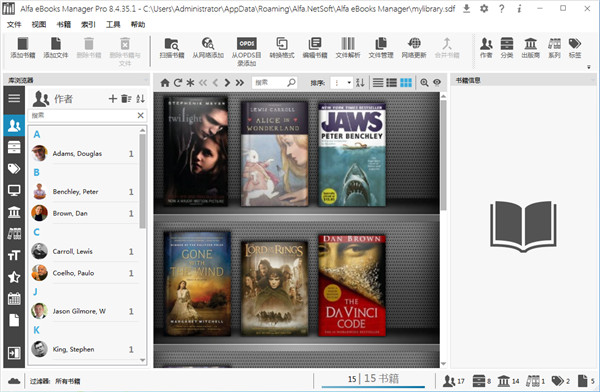Open the hamburger menu in sidebar
600x392 pixels.
tap(14, 98)
